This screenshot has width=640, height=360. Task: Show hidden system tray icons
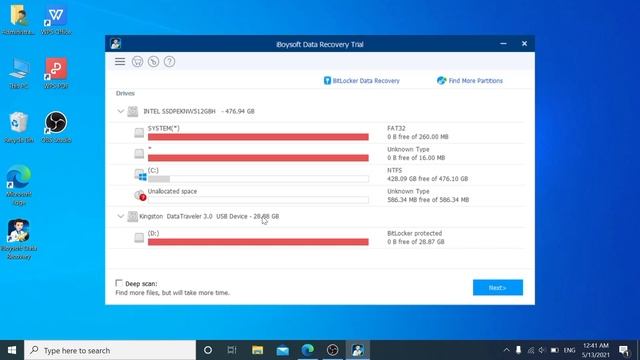click(507, 350)
